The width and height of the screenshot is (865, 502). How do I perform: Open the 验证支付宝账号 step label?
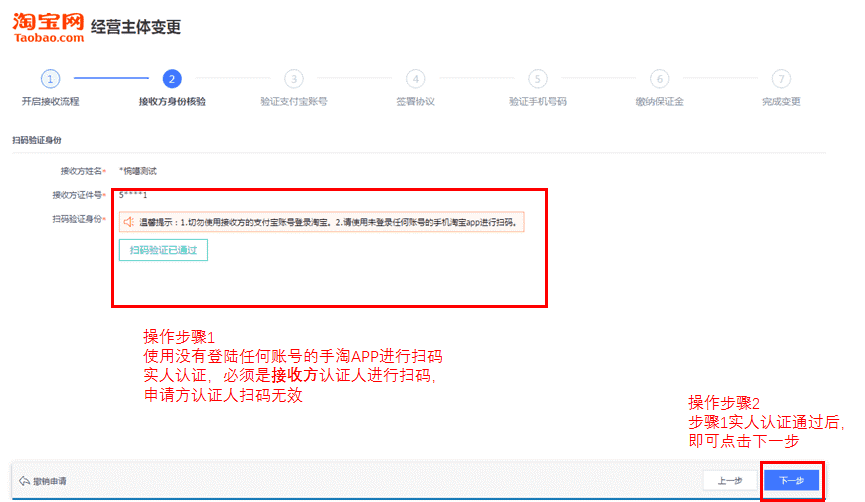click(x=293, y=102)
